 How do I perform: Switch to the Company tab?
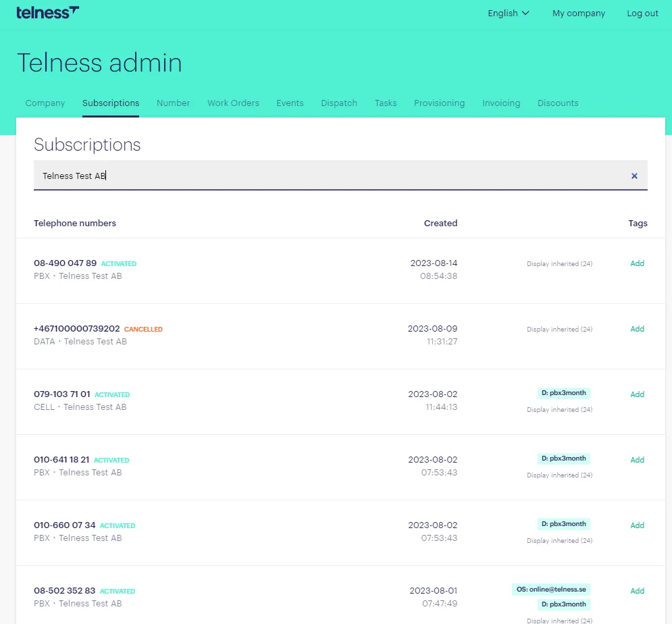(45, 103)
